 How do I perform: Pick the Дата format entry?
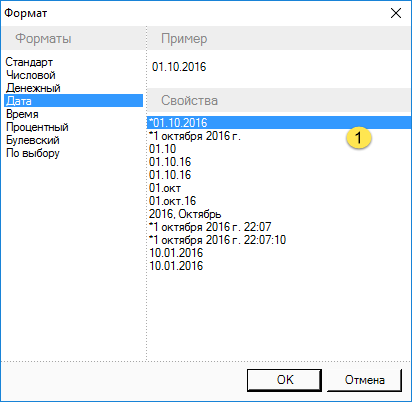(73, 101)
